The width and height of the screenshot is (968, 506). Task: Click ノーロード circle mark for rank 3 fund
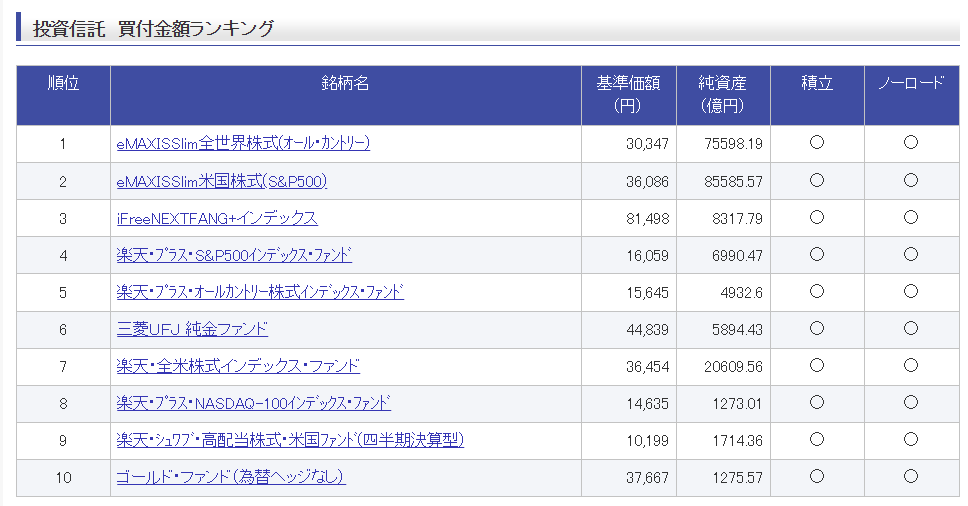point(911,217)
